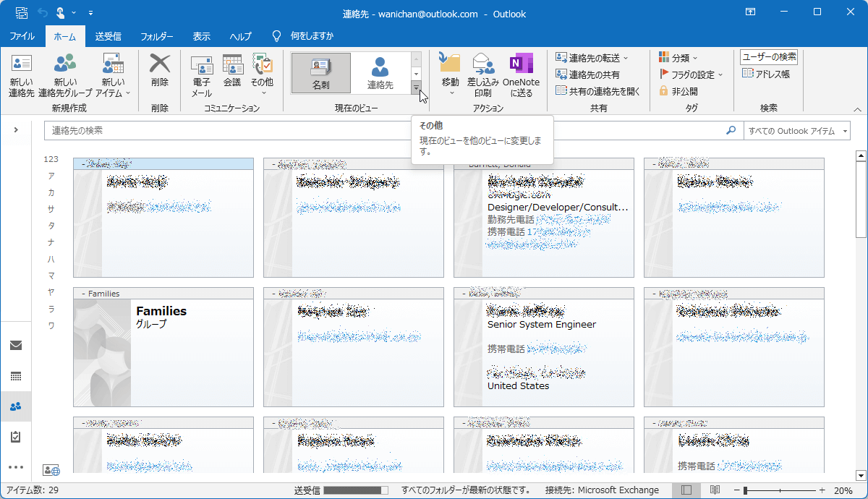Click the Undo arrow in quick access
The image size is (868, 499).
pos(42,13)
